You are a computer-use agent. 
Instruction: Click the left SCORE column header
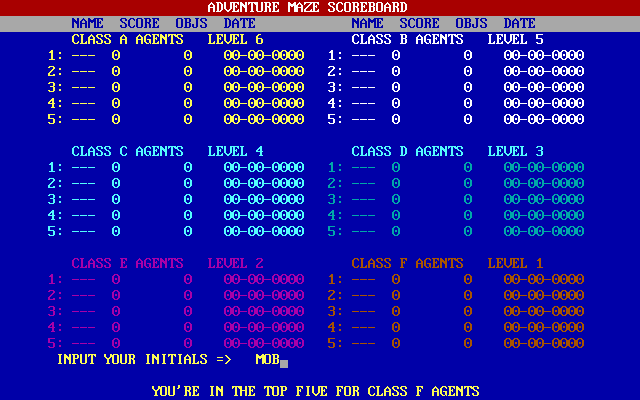(140, 23)
